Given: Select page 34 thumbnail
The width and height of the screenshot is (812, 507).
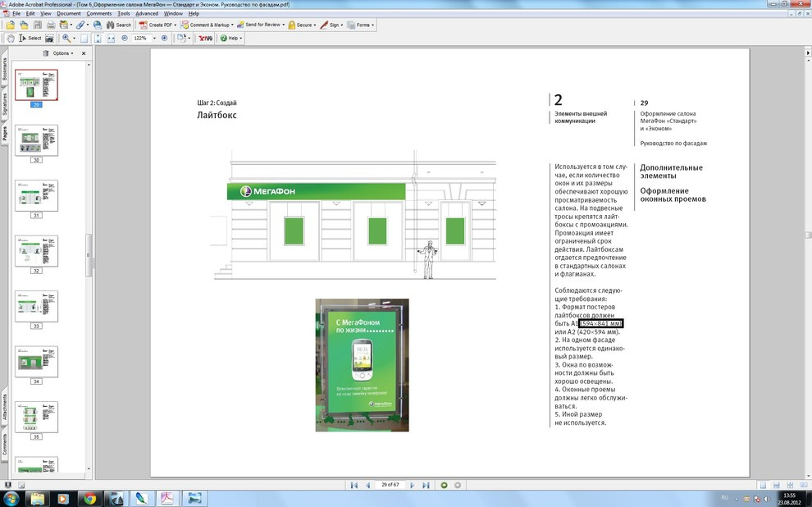Looking at the screenshot, I should 36,362.
